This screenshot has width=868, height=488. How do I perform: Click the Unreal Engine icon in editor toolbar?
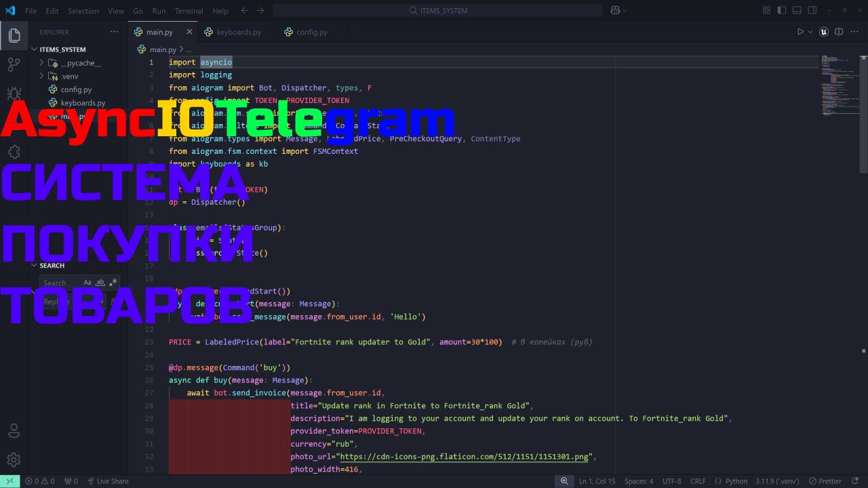point(824,32)
